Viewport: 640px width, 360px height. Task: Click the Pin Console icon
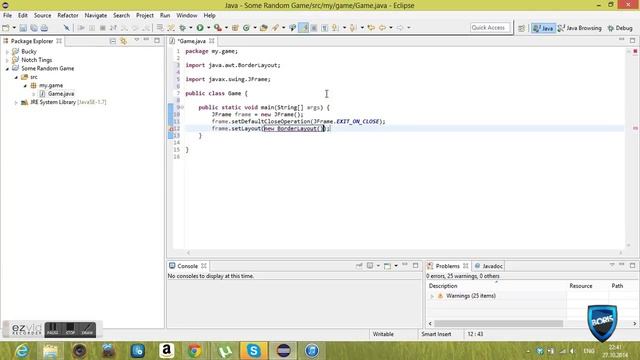(359, 266)
